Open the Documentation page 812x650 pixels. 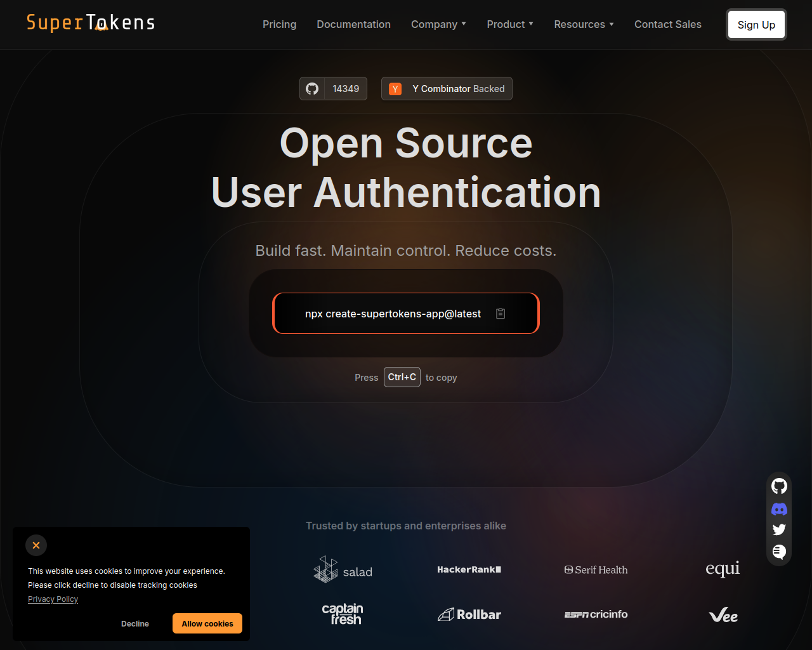(354, 24)
